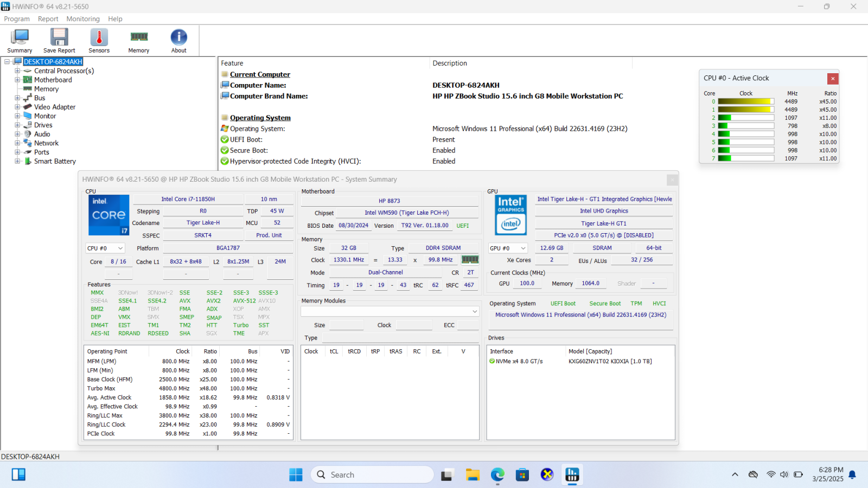Click the green check icon beside UEFI Boot

coord(225,139)
